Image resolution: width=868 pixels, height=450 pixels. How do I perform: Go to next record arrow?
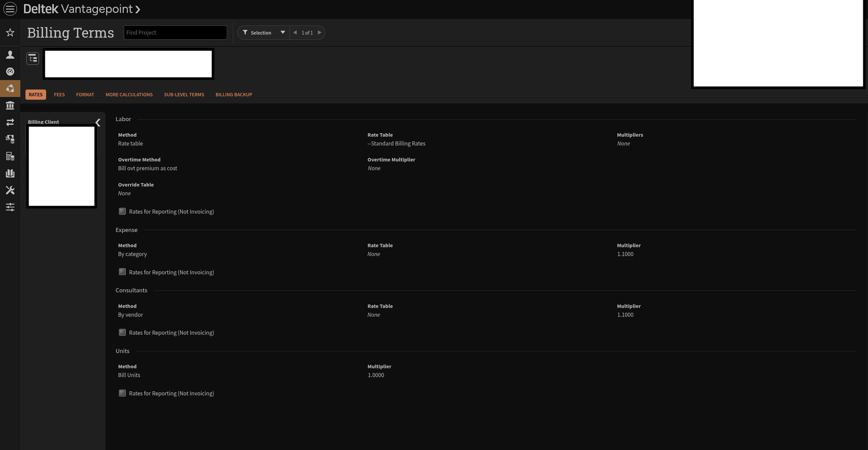click(x=319, y=33)
